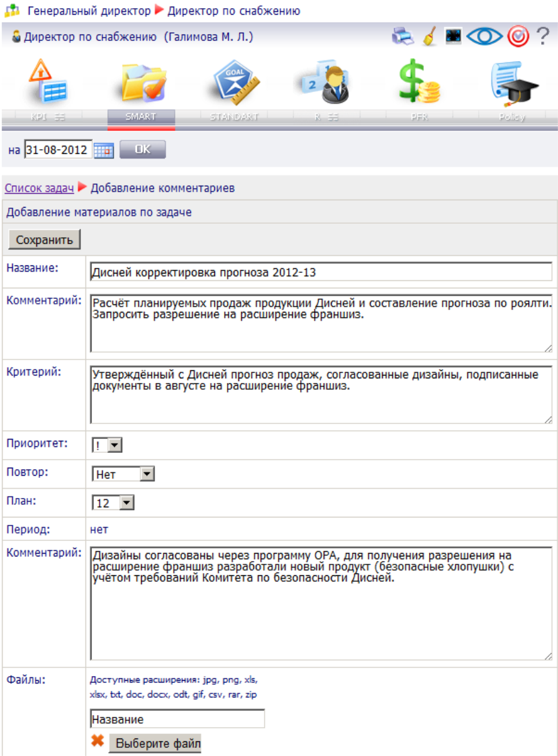
Task: Switch to the KPI tab
Action: 47,117
